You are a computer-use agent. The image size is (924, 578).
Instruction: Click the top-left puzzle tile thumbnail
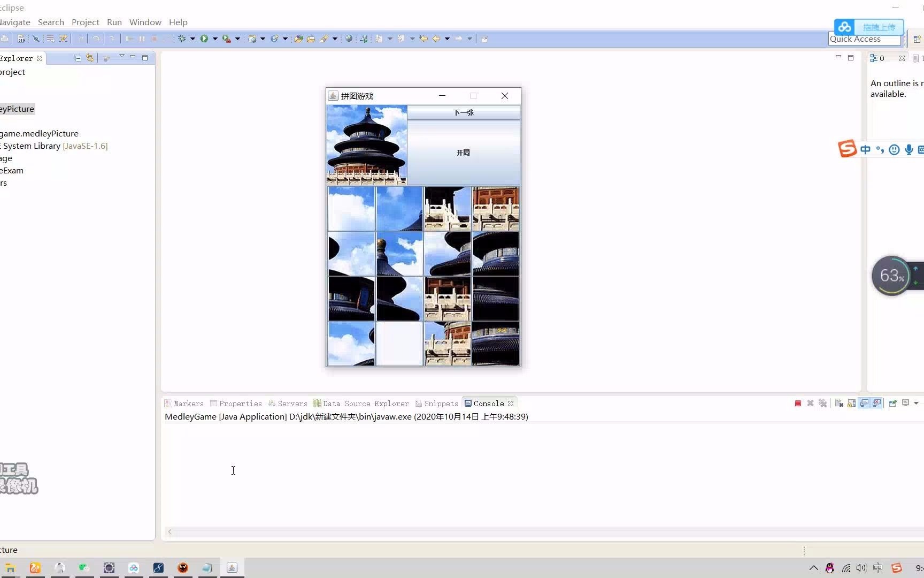[x=351, y=209]
